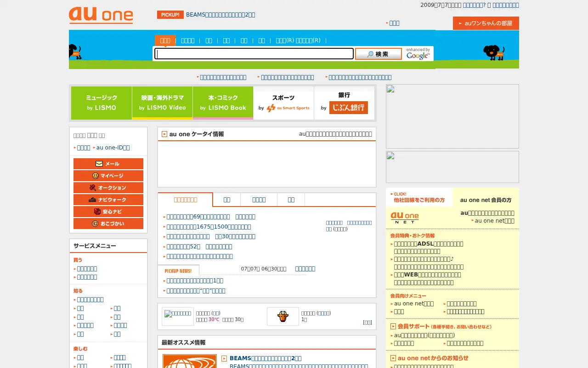Click the black dog mascot beside auワンちゃんの部屋

(494, 52)
